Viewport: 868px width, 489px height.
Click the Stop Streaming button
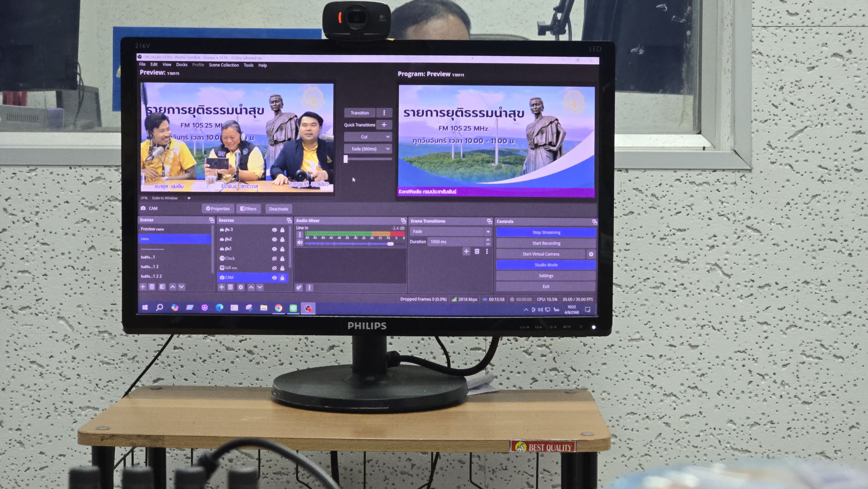(x=546, y=232)
